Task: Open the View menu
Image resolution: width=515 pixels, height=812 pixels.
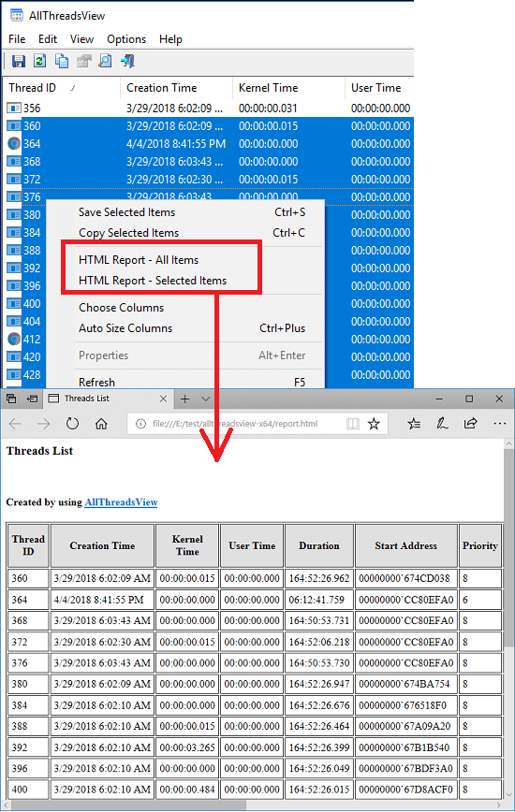Action: coord(81,39)
